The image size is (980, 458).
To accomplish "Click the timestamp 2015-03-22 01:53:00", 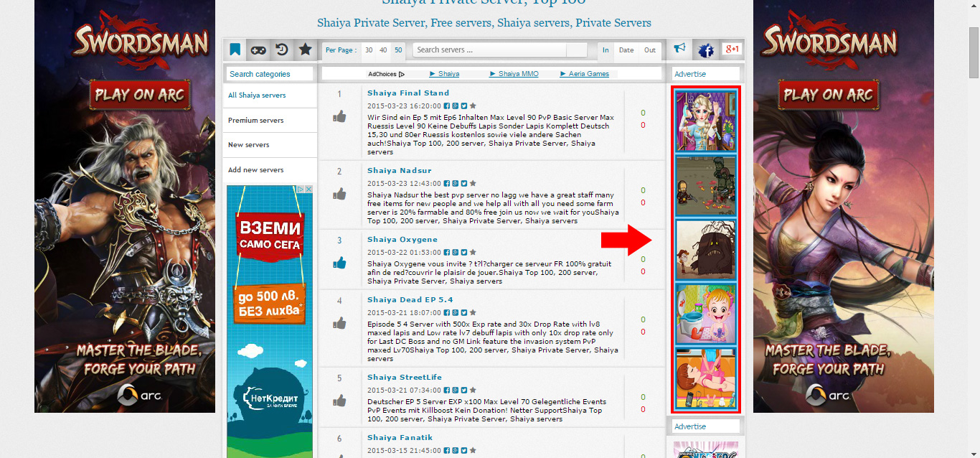I will click(x=404, y=252).
